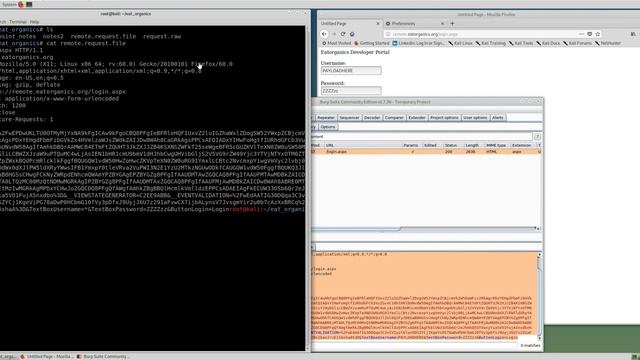Open the Most Visited bookmark folder

(336, 43)
